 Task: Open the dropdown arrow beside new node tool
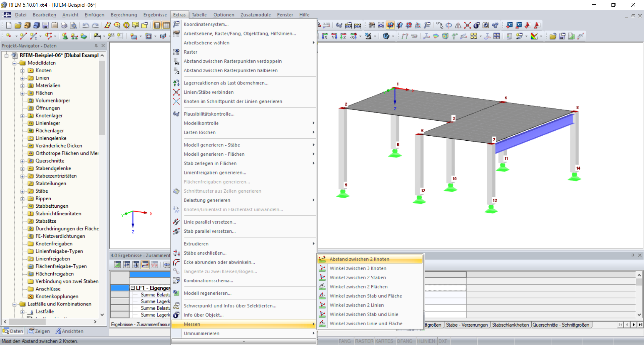16,36
